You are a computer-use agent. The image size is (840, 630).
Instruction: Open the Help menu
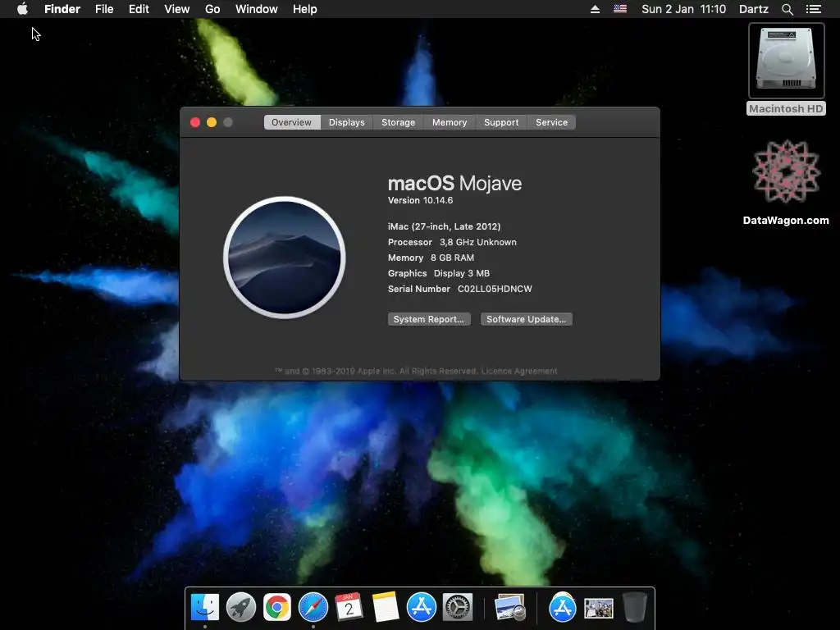[305, 9]
